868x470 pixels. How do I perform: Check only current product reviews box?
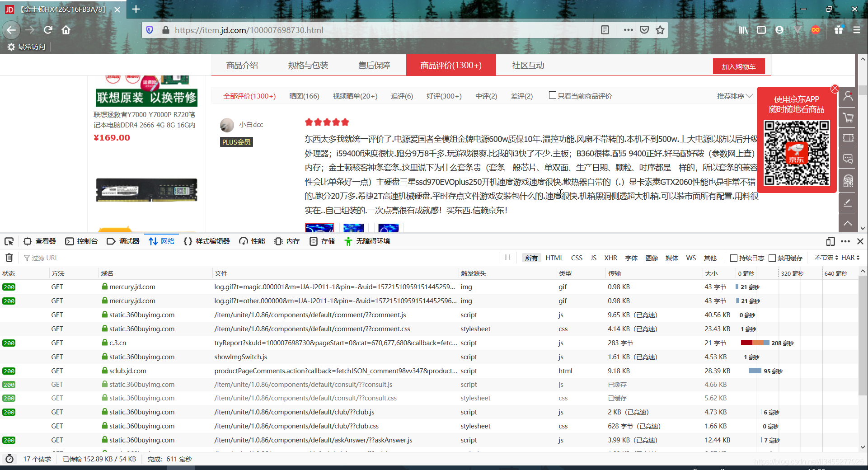pyautogui.click(x=552, y=95)
